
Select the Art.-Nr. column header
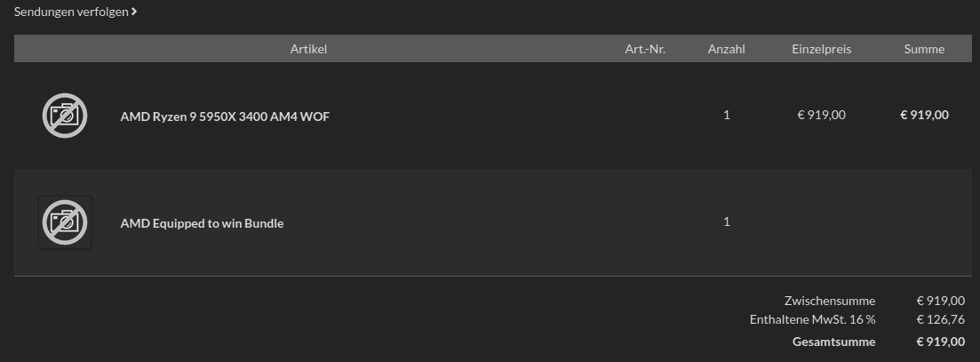(645, 49)
